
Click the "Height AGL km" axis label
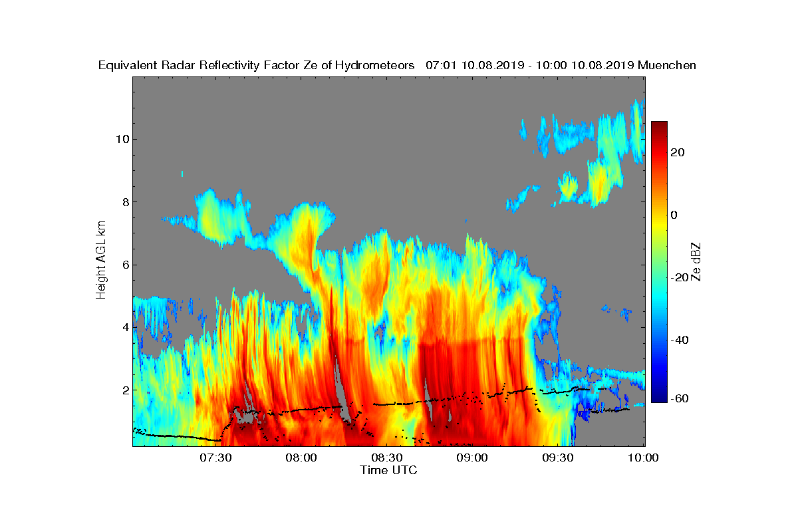(x=102, y=261)
